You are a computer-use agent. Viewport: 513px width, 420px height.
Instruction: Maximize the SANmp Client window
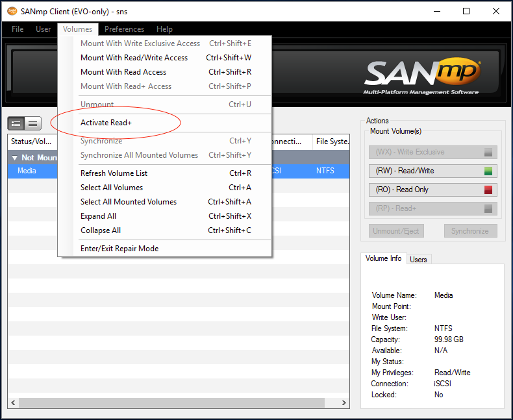pos(466,11)
